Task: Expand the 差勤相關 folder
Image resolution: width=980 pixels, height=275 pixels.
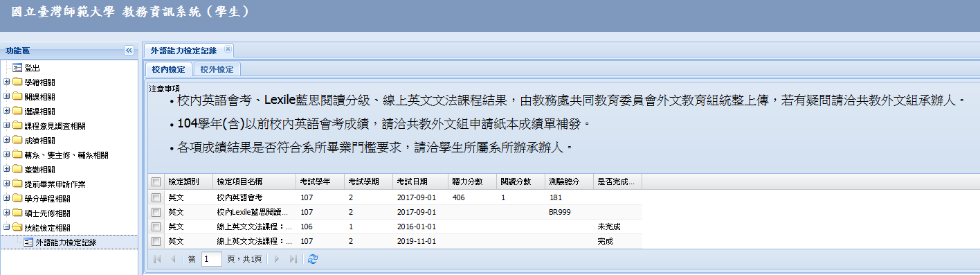Action: pyautogui.click(x=6, y=170)
